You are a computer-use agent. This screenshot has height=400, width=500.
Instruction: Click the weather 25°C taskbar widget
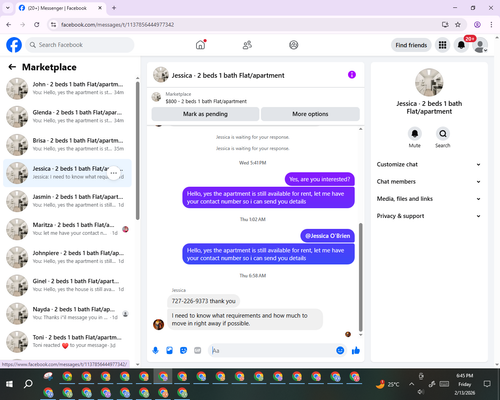[387, 384]
